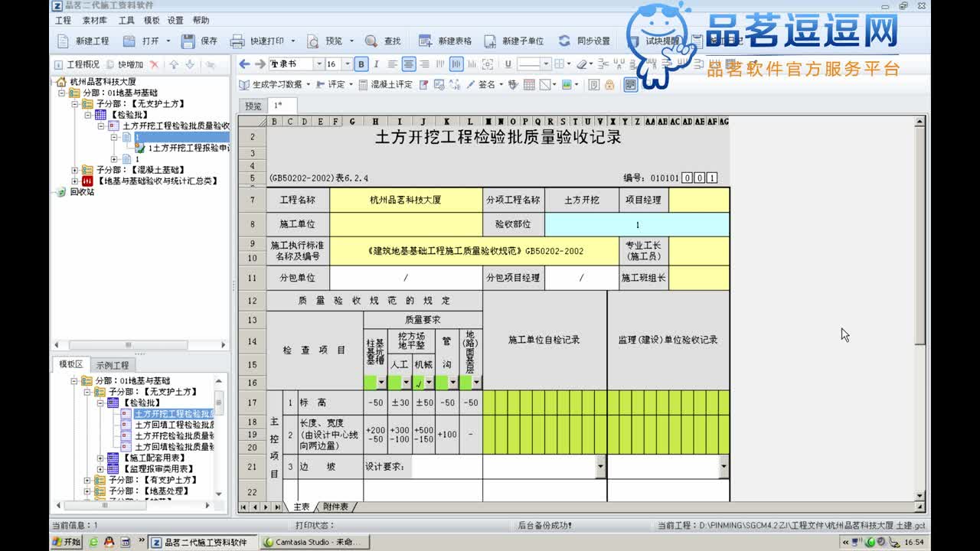The height and width of the screenshot is (551, 980).
Task: Open the font size dropdown showing 16
Action: pyautogui.click(x=348, y=64)
